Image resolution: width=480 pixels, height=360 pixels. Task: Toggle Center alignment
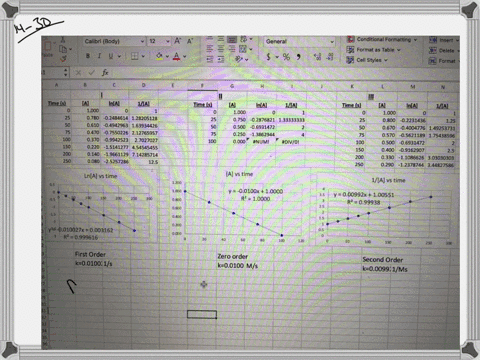click(x=221, y=49)
